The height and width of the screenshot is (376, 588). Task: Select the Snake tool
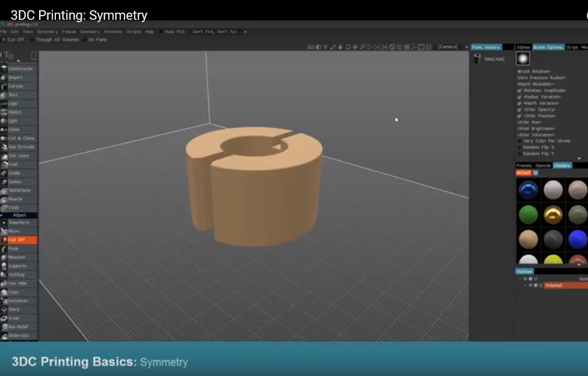click(19, 173)
